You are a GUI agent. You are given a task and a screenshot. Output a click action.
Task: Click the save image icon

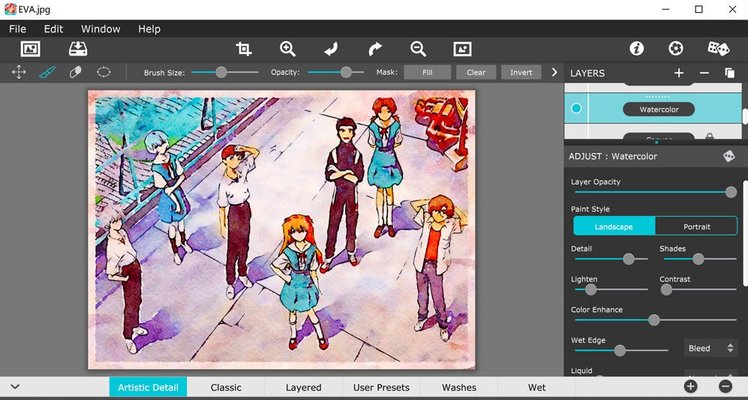[78, 49]
